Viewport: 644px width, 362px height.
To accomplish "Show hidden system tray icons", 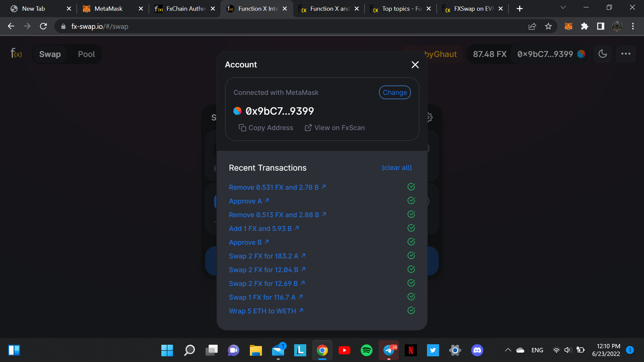I will pos(508,350).
